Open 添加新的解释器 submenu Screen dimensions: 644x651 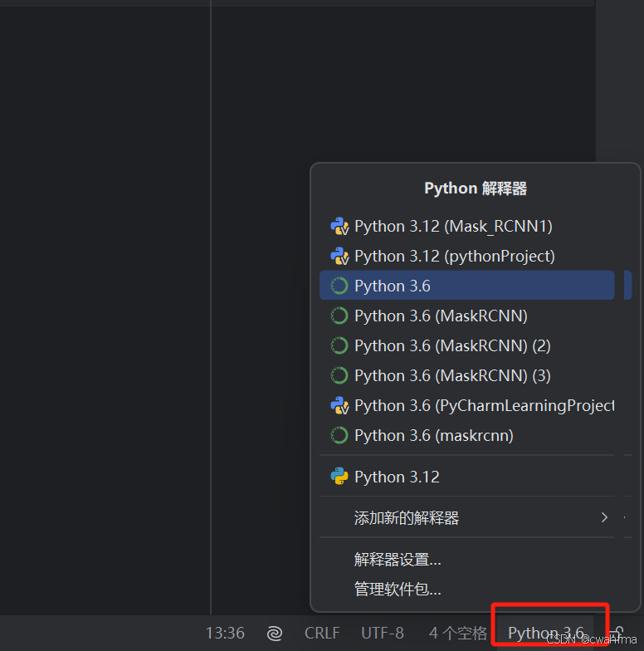click(466, 518)
